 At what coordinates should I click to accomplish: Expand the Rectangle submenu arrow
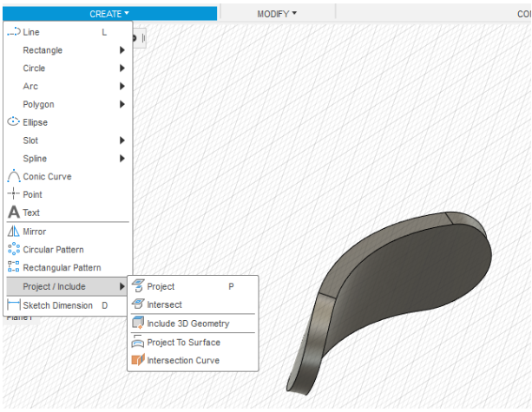point(122,50)
